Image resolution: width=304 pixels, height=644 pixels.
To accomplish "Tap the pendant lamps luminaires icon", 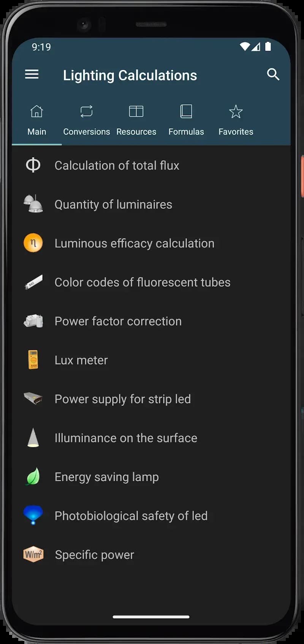I will [33, 204].
